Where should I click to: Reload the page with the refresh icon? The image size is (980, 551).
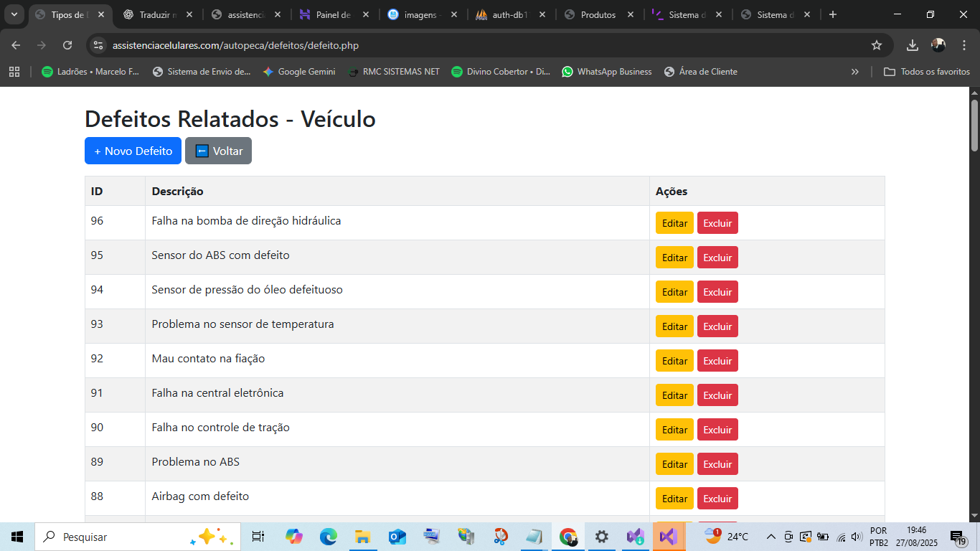coord(67,45)
